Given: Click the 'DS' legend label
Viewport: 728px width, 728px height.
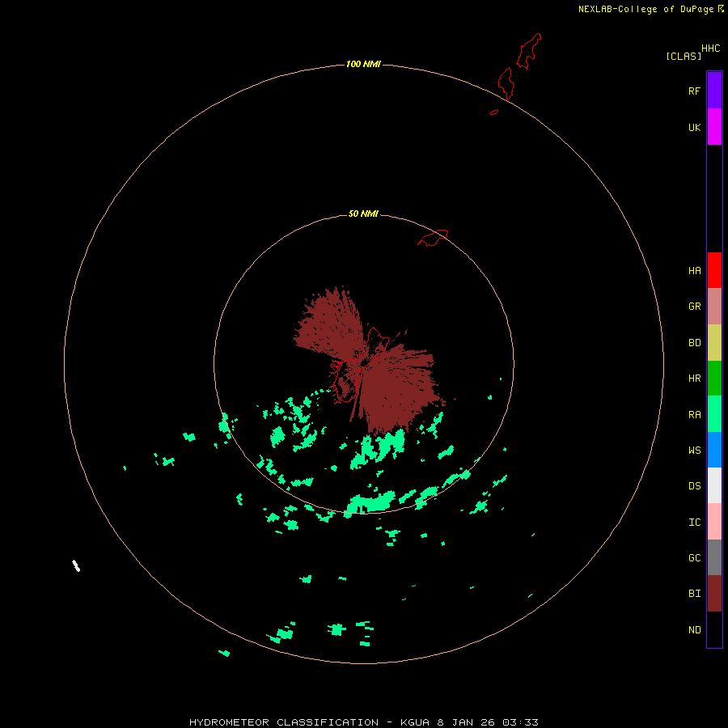Looking at the screenshot, I should tap(694, 486).
